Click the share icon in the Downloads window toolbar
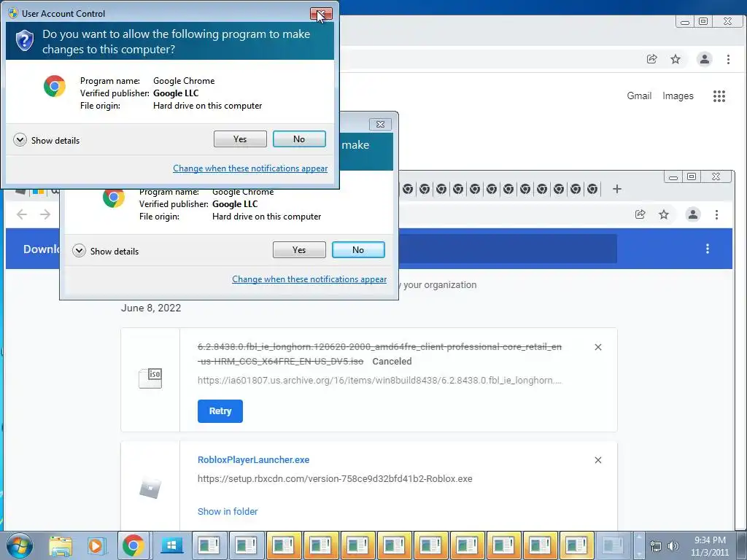The height and width of the screenshot is (560, 747). point(640,214)
